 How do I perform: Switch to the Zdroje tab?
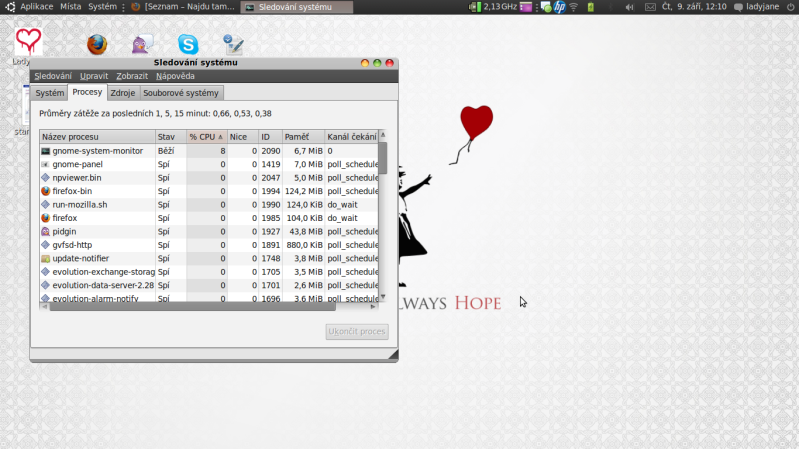(123, 93)
